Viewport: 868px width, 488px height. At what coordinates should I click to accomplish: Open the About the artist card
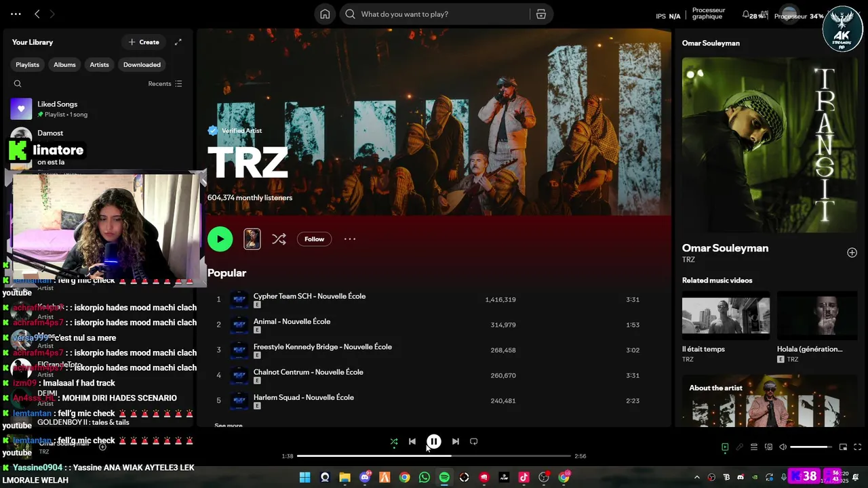point(770,401)
